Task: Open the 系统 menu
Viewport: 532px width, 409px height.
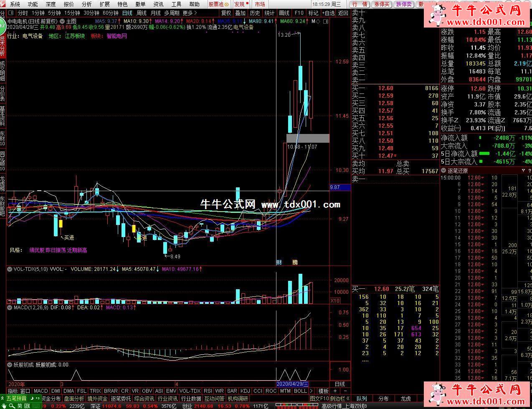Action: (15, 4)
